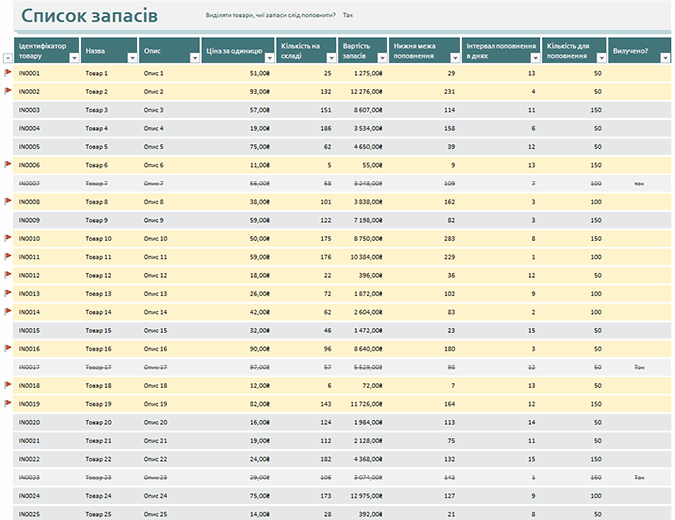Click the flag icon beside IN0001
This screenshot has width=675, height=520.
(8, 73)
